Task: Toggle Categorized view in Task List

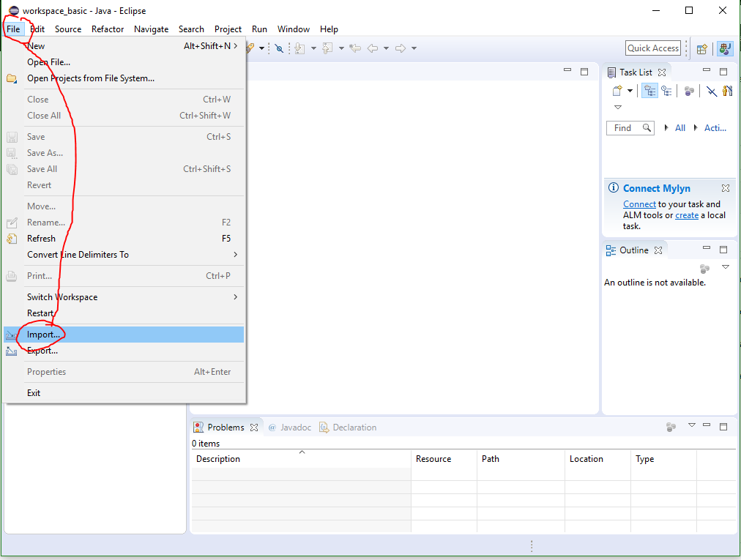Action: (649, 91)
